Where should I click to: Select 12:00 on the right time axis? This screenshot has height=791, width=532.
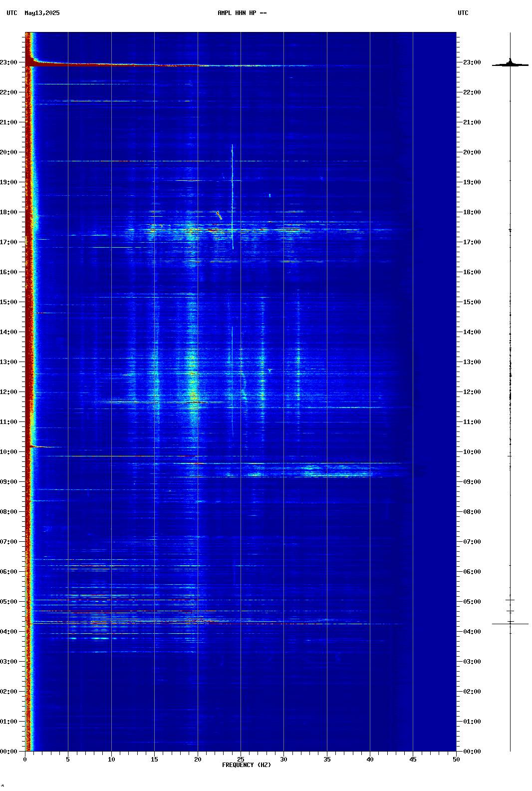point(472,392)
